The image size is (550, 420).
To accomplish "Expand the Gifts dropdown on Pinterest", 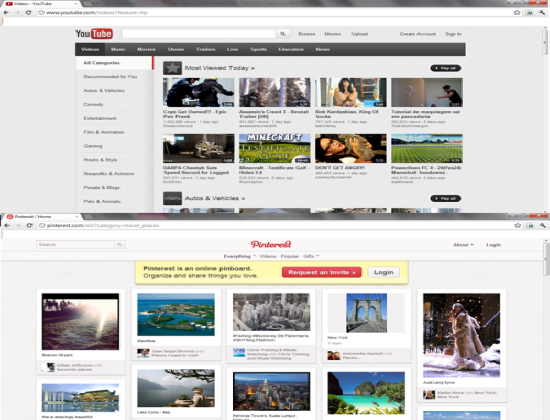I will click(x=311, y=256).
